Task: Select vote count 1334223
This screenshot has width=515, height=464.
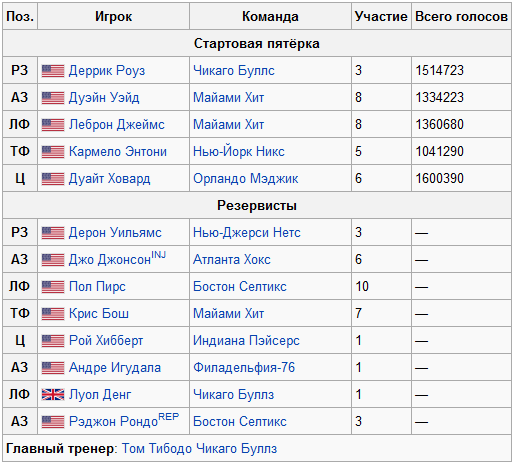Action: pos(439,98)
